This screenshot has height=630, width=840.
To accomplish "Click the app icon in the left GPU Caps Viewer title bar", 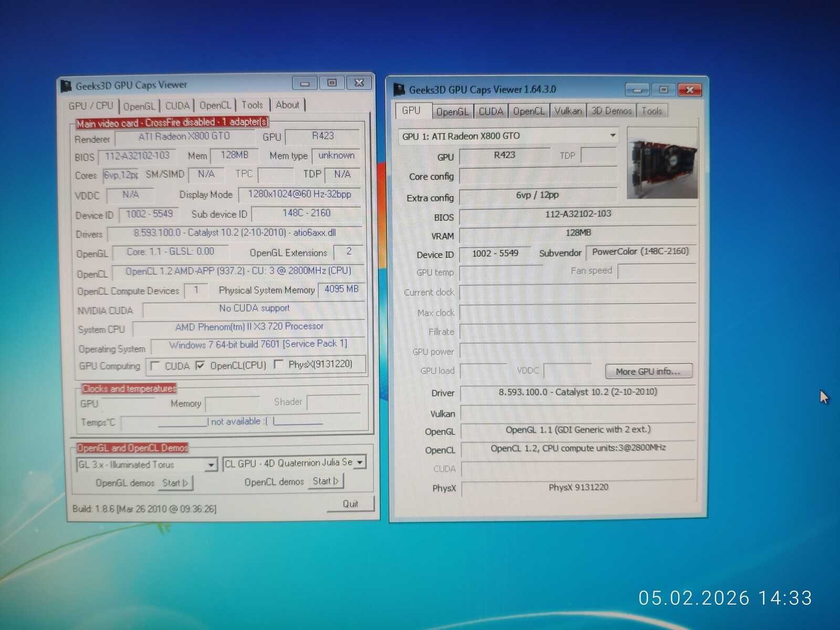I will coord(66,86).
